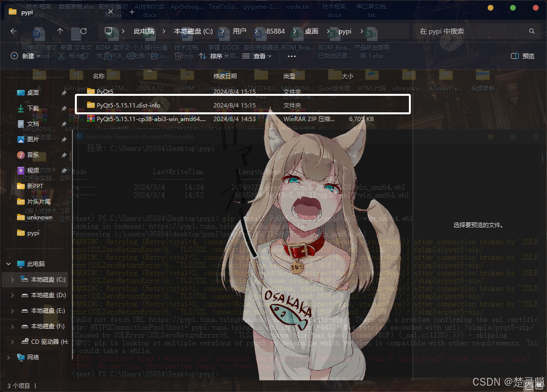
Task: Click the PC monitor icon in address bar
Action: 108,31
